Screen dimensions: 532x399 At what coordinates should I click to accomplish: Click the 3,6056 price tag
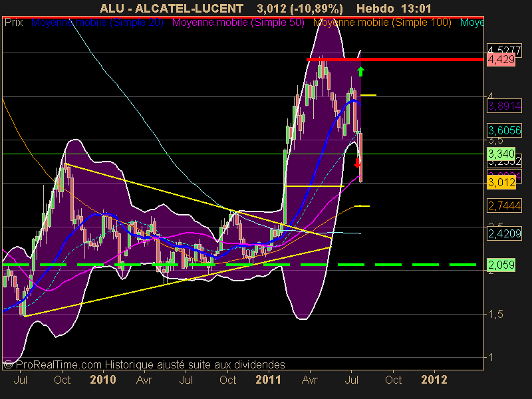504,130
